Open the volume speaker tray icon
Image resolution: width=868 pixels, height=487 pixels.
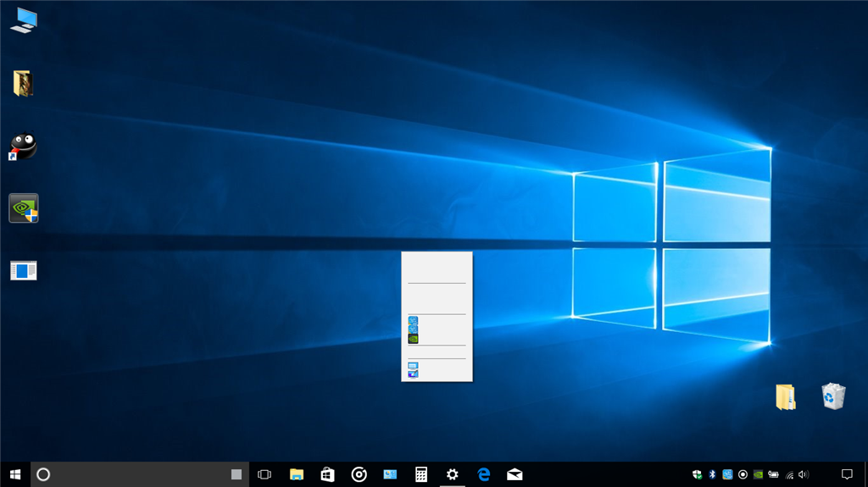(x=804, y=474)
